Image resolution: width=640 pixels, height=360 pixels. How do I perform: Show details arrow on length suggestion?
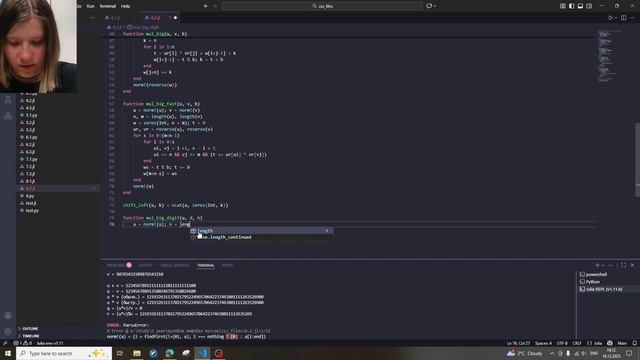tap(327, 231)
